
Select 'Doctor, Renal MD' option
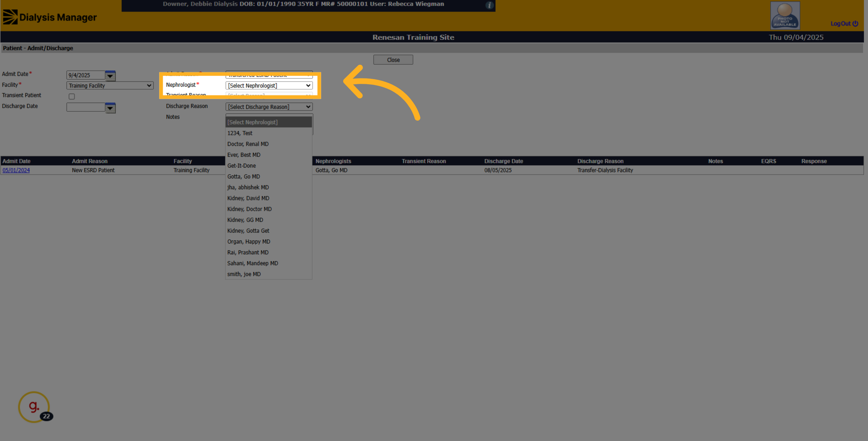pyautogui.click(x=269, y=144)
